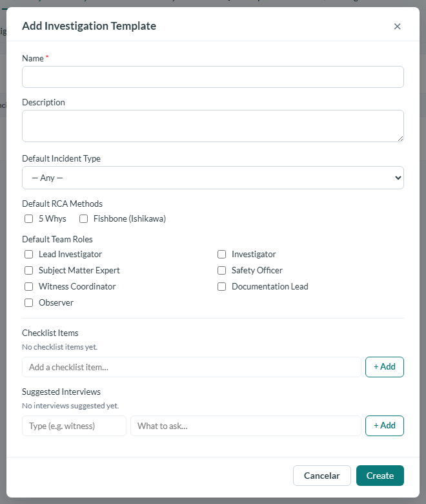Enable the Safety Officer role
Viewport: 426px width, 504px height.
[222, 270]
